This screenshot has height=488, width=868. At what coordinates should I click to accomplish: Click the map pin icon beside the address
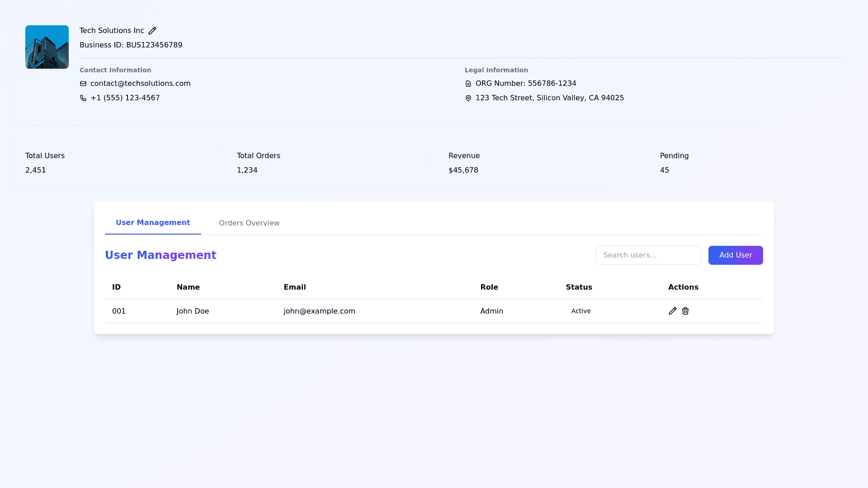click(x=468, y=98)
